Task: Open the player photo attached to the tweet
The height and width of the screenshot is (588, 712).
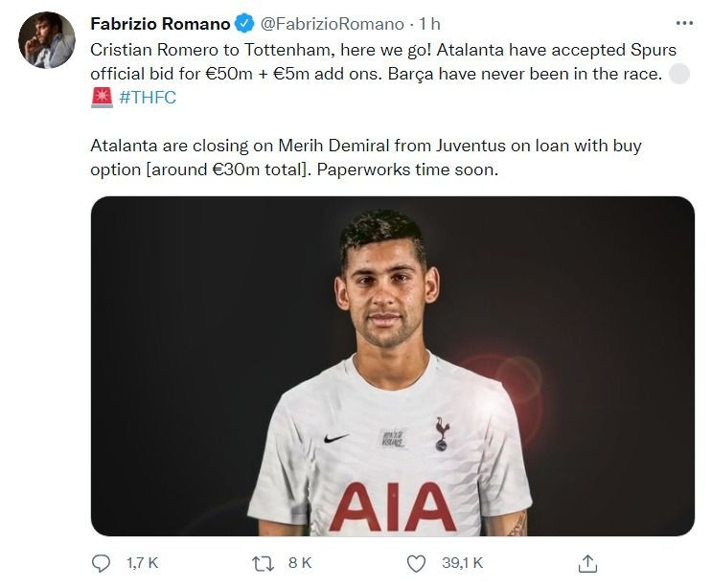Action: coord(392,365)
